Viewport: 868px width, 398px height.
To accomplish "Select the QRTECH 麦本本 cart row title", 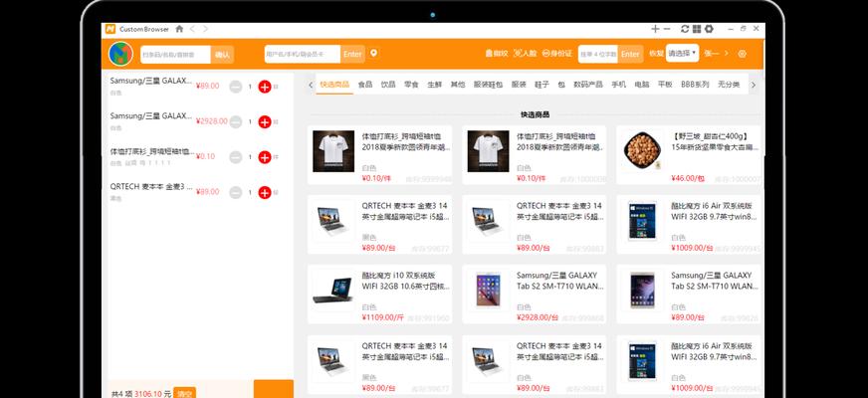I will pyautogui.click(x=151, y=186).
